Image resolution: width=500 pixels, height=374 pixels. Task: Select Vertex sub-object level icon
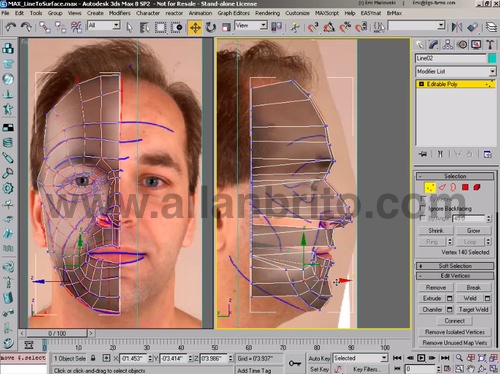point(430,187)
